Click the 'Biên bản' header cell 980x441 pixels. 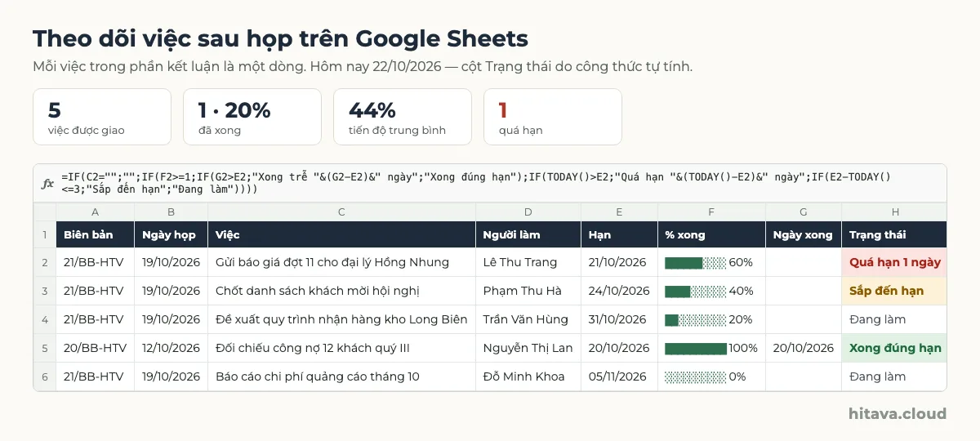(x=96, y=235)
